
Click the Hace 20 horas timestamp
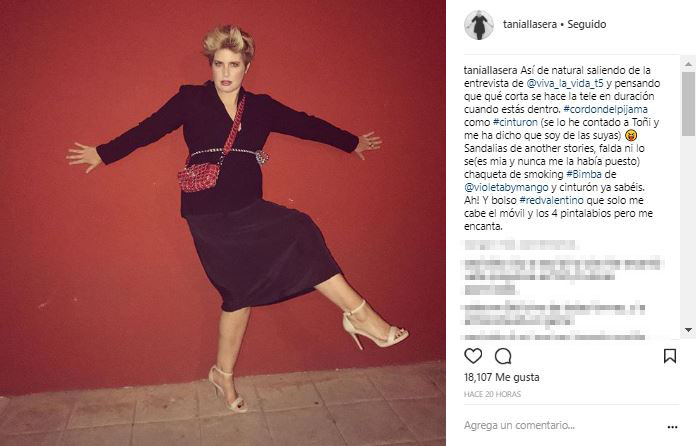[492, 394]
